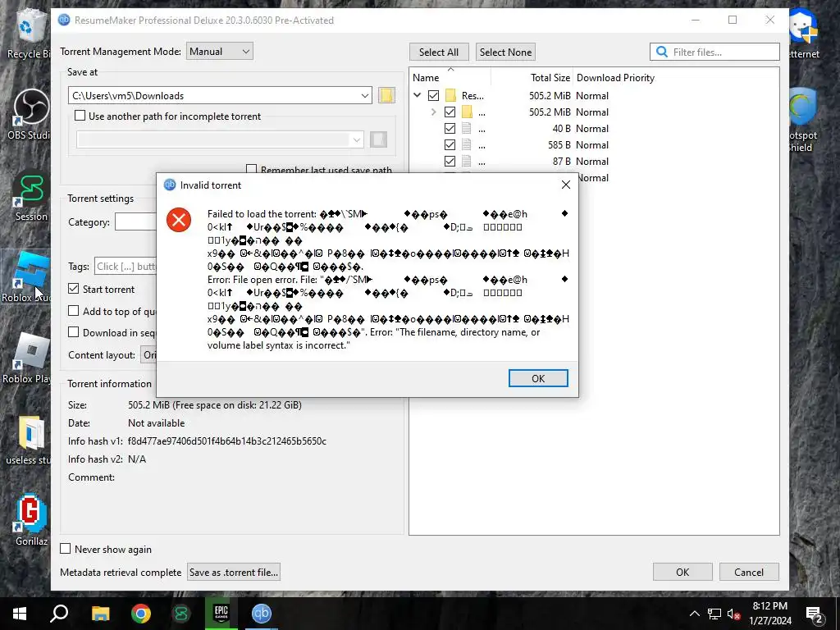
Task: Click the 40 B file document icon
Action: click(467, 129)
